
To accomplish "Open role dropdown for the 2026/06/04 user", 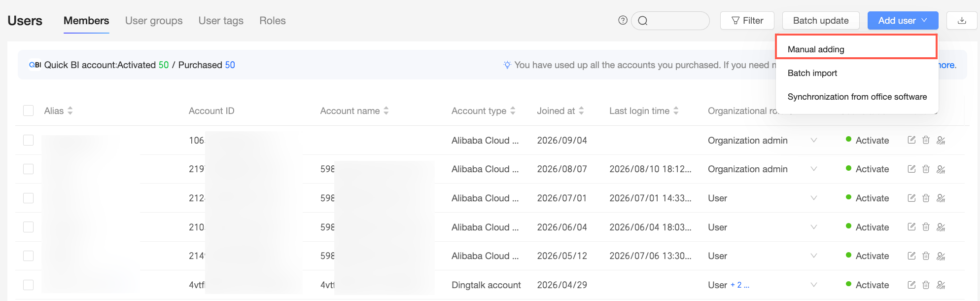I will point(814,227).
